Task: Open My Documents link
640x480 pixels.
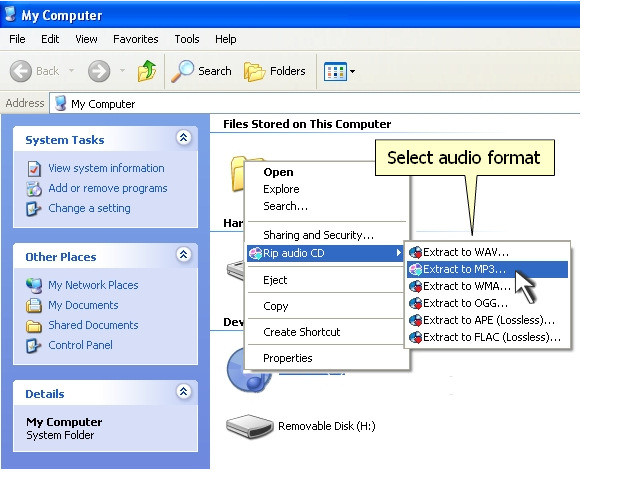Action: pos(83,305)
